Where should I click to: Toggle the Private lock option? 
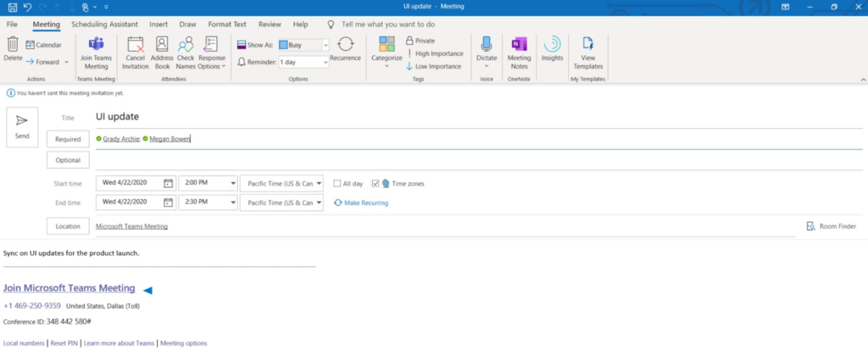tap(420, 41)
